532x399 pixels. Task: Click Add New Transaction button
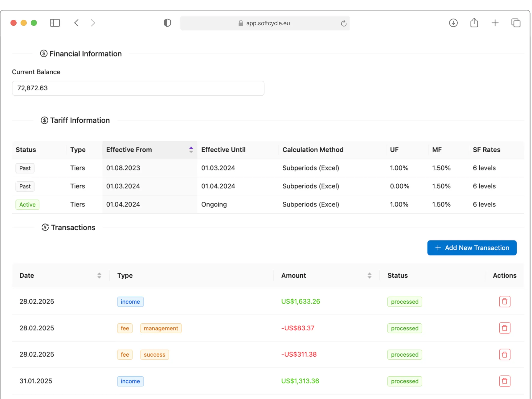pos(472,248)
